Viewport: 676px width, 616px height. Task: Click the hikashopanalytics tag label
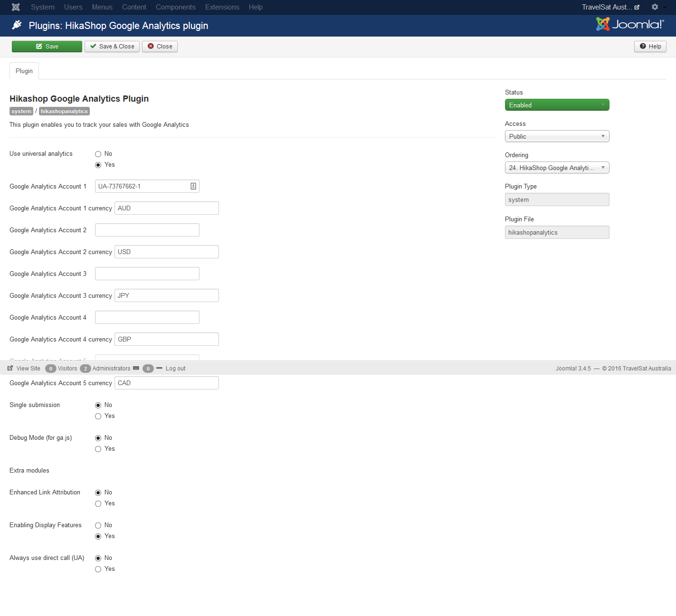[64, 111]
